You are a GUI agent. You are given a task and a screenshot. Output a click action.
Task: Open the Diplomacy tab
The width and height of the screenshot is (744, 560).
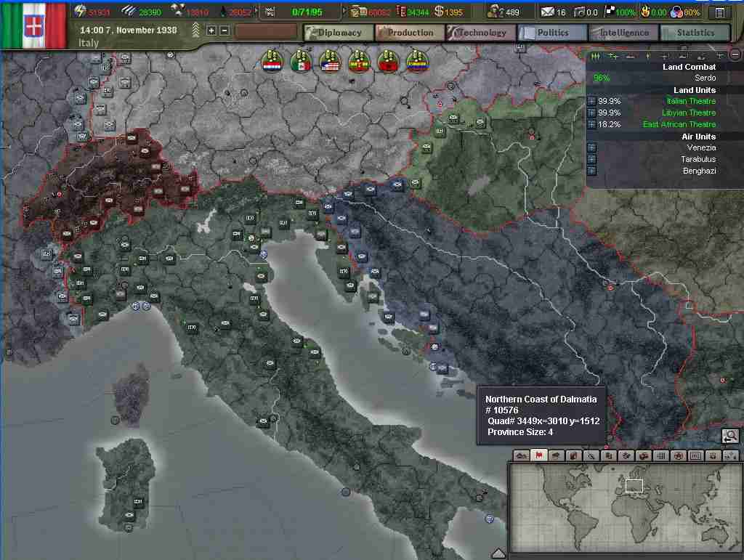(339, 33)
